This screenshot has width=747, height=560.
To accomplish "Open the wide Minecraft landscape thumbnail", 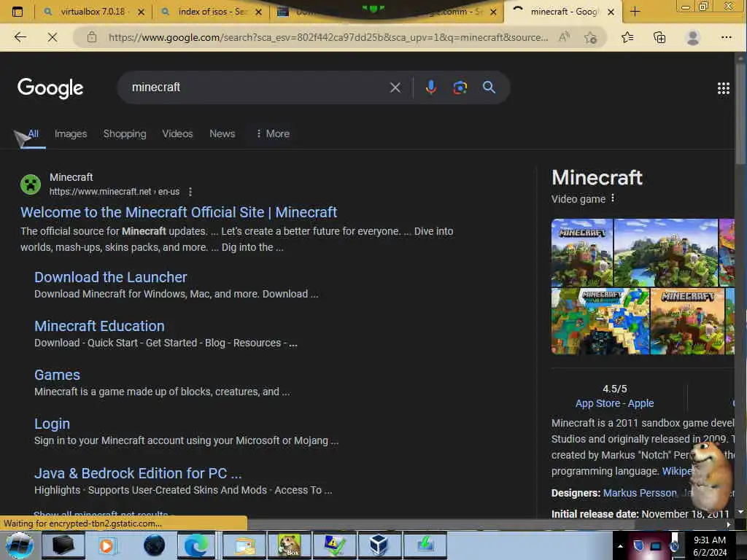I will [665, 252].
